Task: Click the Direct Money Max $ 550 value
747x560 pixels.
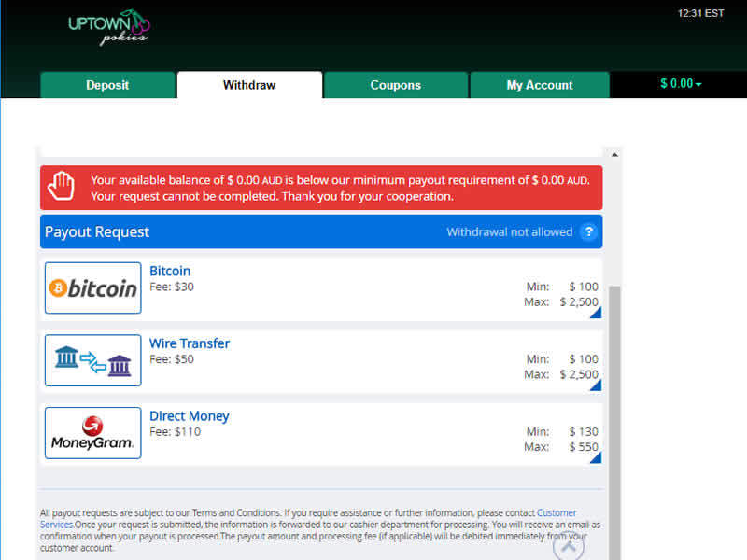Action: pos(584,447)
